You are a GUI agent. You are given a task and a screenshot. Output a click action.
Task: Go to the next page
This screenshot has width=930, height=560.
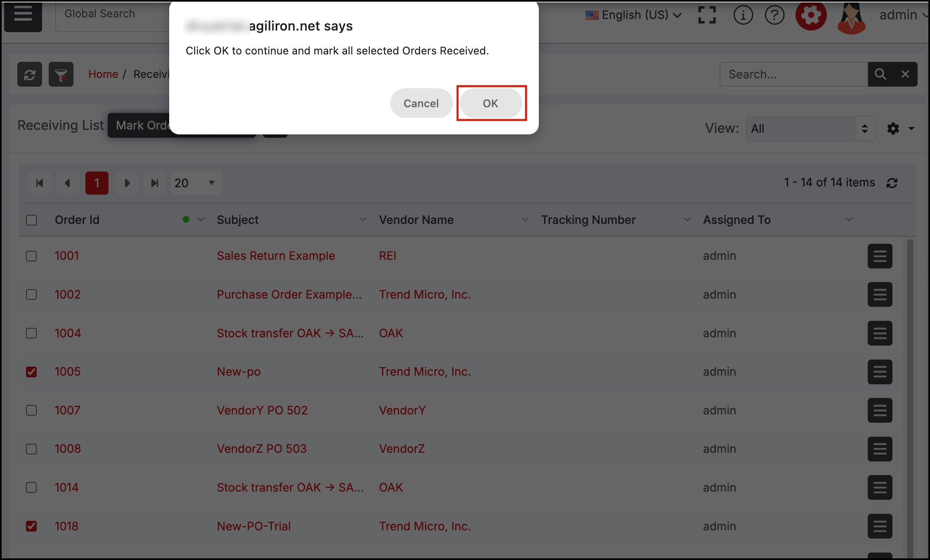tap(127, 183)
